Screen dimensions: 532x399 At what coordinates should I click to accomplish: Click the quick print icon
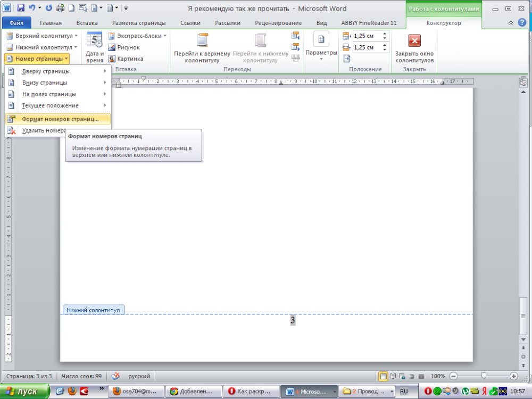61,8
